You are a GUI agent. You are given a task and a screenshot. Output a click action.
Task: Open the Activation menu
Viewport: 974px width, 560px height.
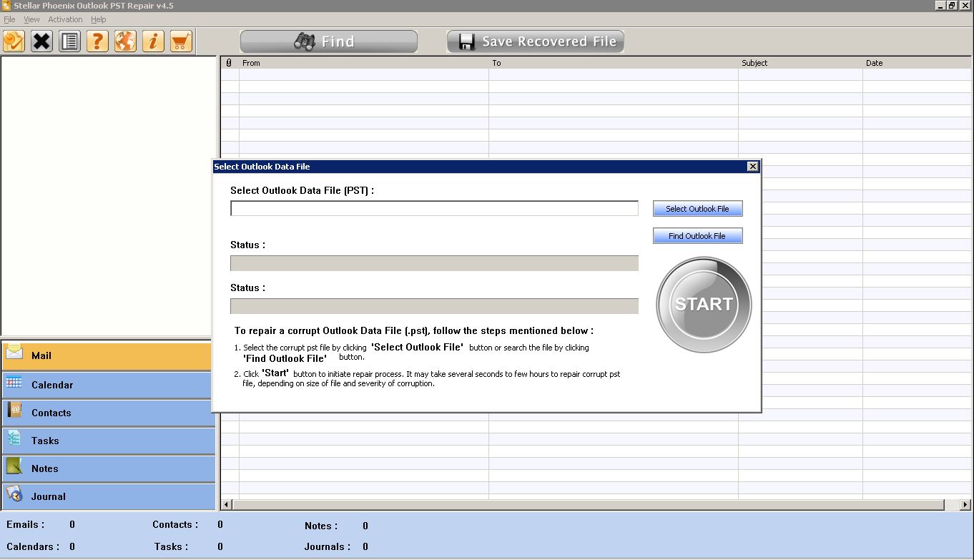[x=65, y=19]
